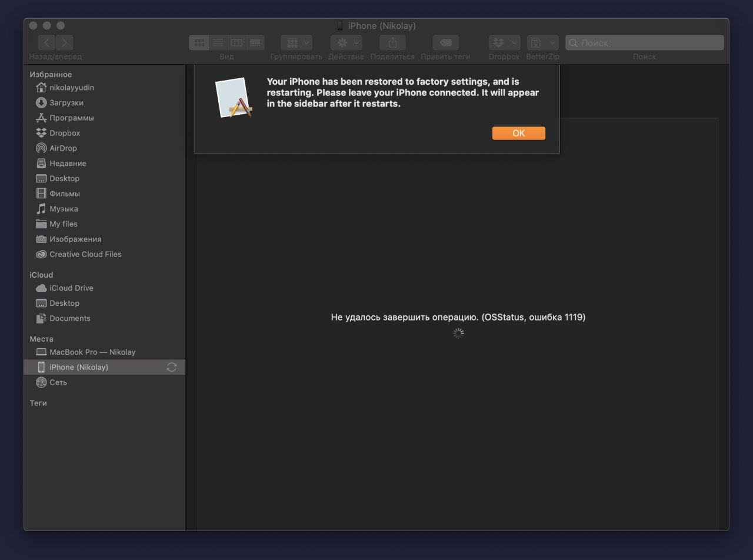Open the Действие gear action menu
The width and height of the screenshot is (753, 560).
pyautogui.click(x=346, y=42)
